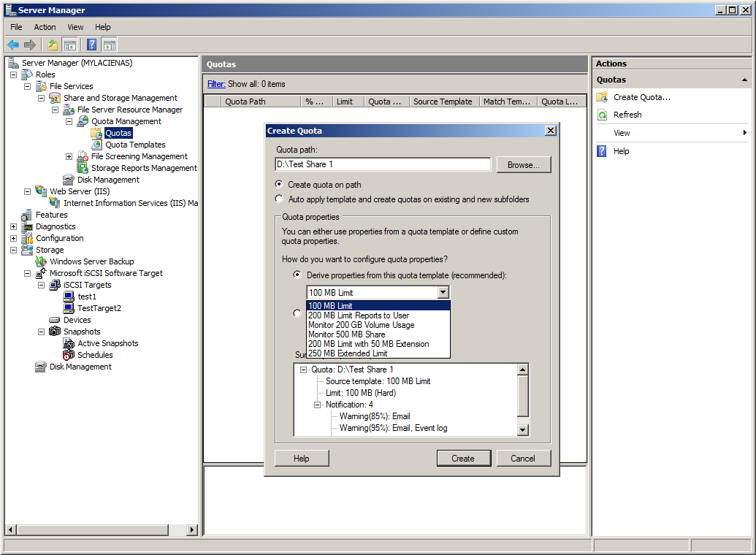The image size is (756, 555).
Task: Click the Filter link
Action: click(x=216, y=84)
